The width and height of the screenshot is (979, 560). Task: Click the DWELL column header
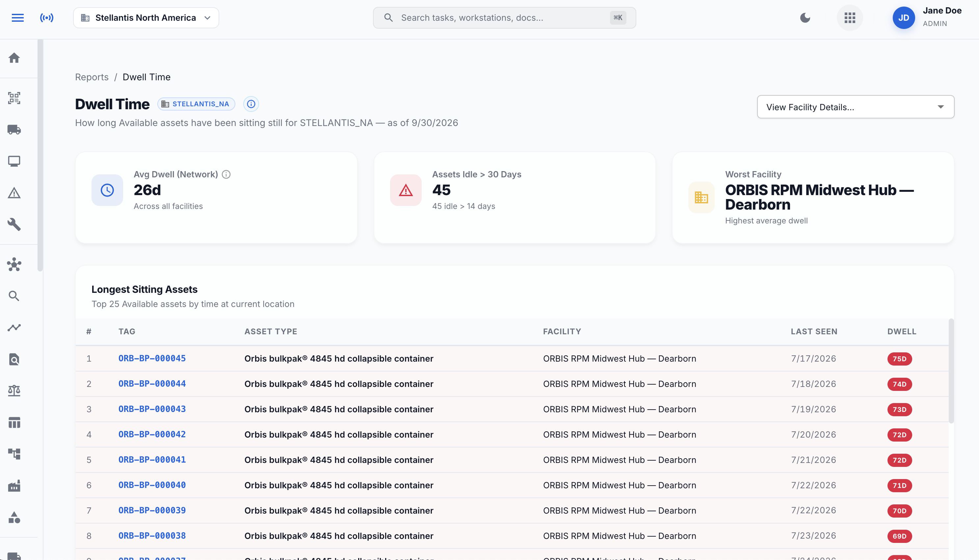click(902, 332)
